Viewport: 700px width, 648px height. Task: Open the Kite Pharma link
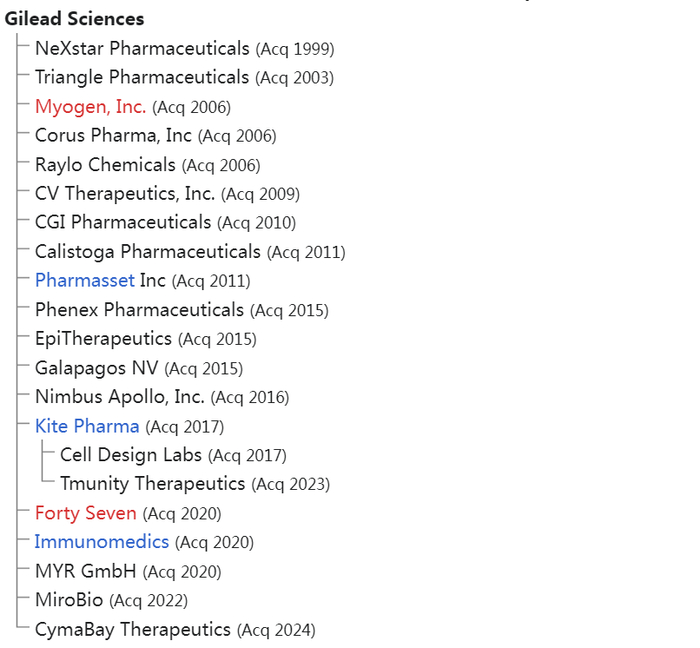tap(87, 426)
